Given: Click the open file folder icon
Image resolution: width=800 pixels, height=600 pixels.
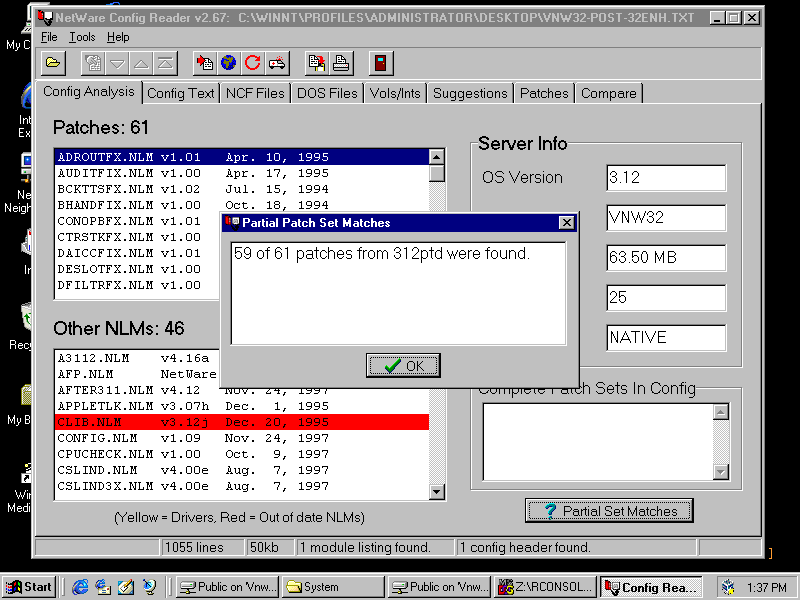Looking at the screenshot, I should [x=53, y=63].
